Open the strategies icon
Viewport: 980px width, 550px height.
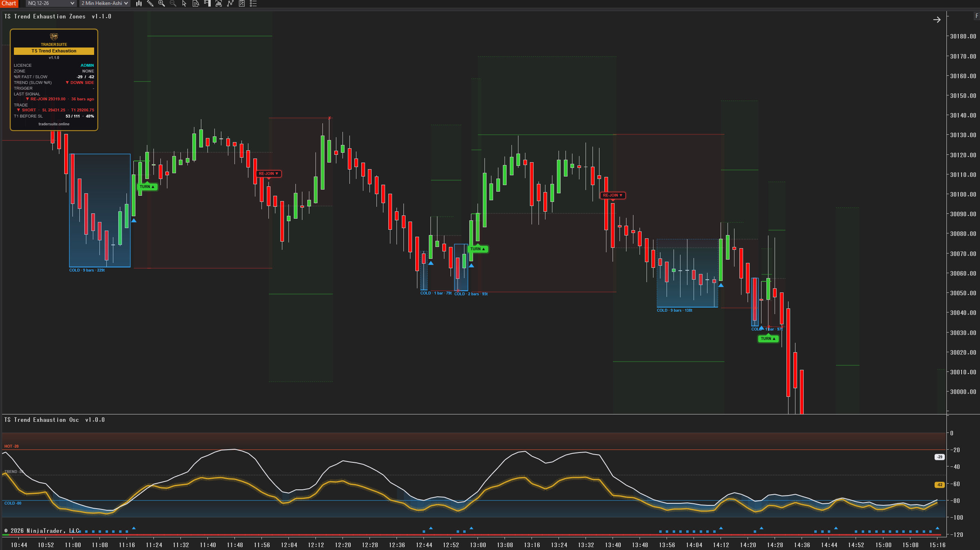242,3
